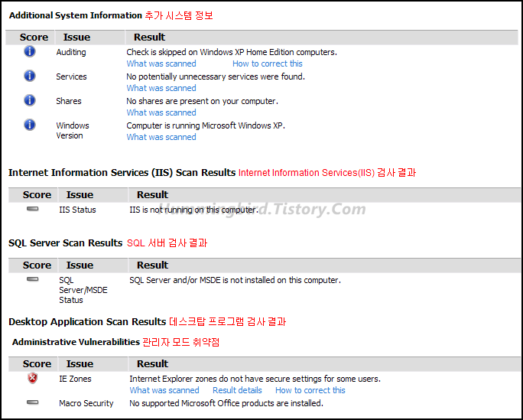Click the blue info icon beside Shares
The height and width of the screenshot is (420, 523).
[x=30, y=100]
